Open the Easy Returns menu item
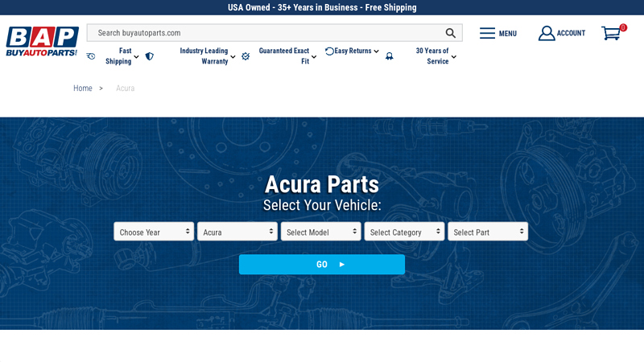 point(353,51)
